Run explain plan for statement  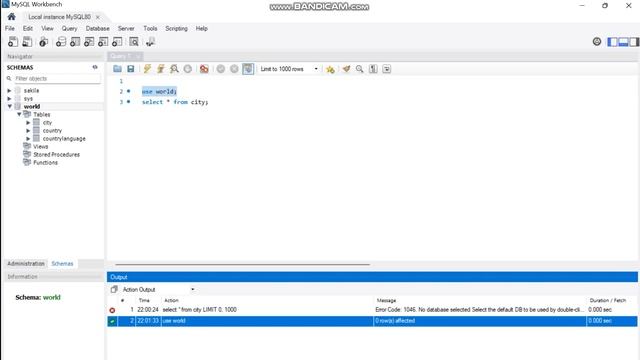coord(174,69)
